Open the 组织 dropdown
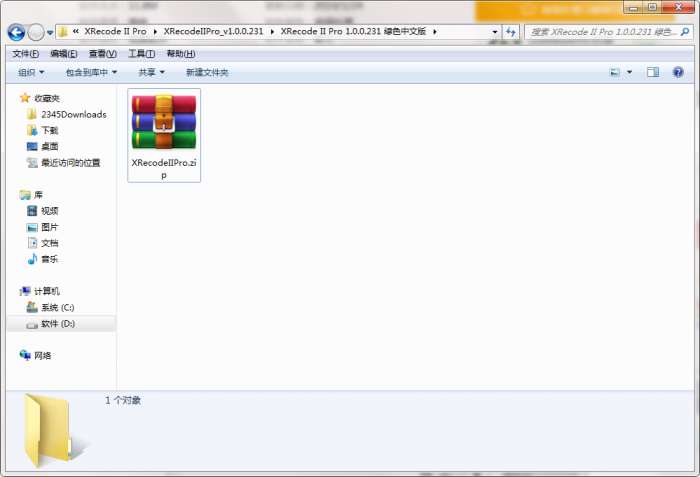This screenshot has width=700, height=477. tap(31, 72)
